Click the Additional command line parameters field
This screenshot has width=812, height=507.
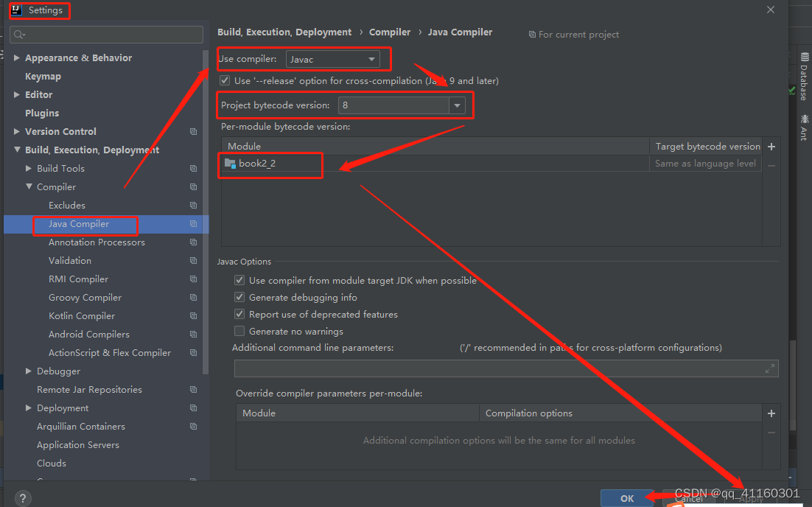pyautogui.click(x=506, y=368)
